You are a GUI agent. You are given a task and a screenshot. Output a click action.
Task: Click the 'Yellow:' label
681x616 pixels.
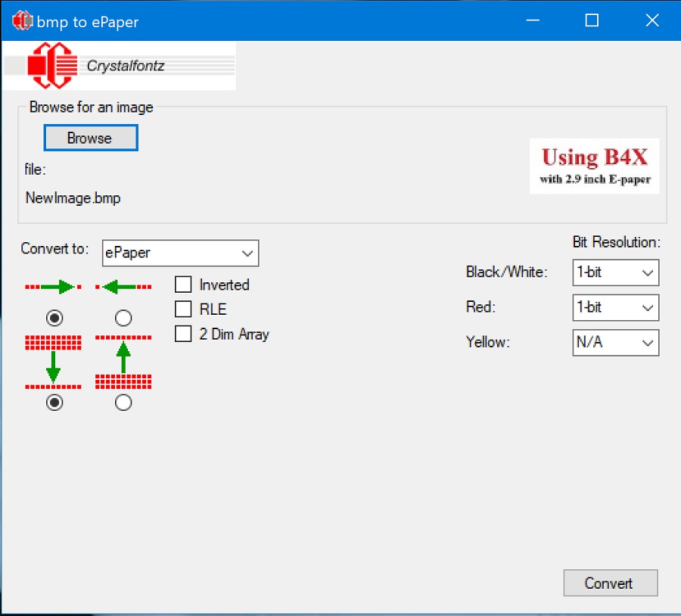click(x=487, y=342)
